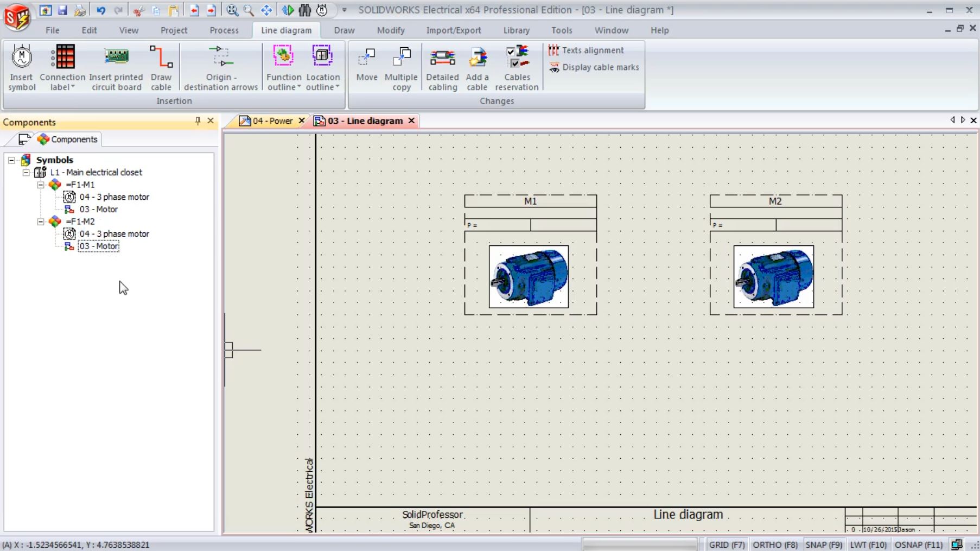Click the motor symbol icon in quick toolbar
This screenshot has height=551, width=980.
[x=322, y=10]
